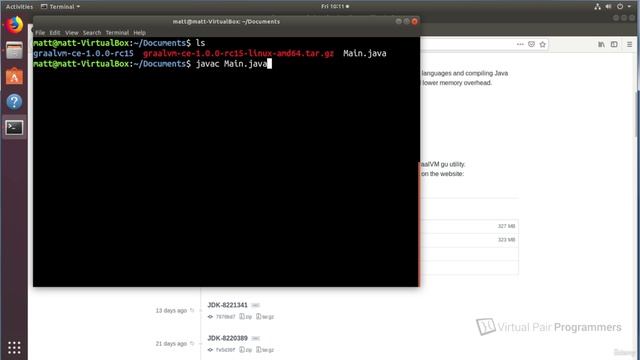Open the JDK-8220389 release link
The image size is (640, 360).
[x=227, y=338]
